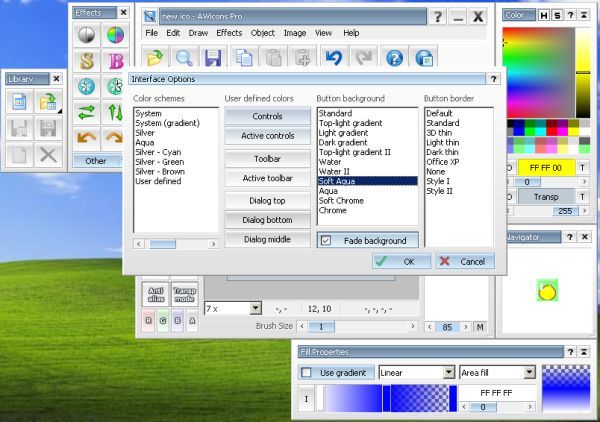Image resolution: width=600 pixels, height=422 pixels.
Task: Toggle the G green channel button
Action: (163, 321)
